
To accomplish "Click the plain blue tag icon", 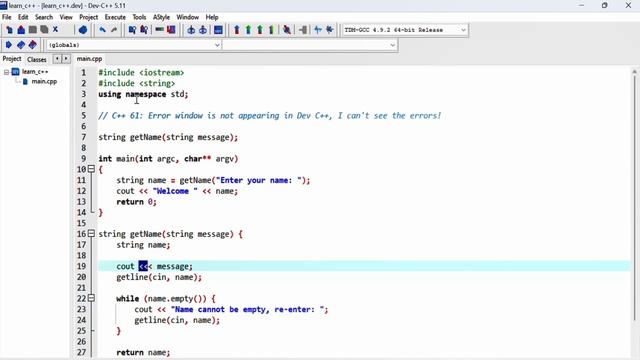I will click(9, 44).
